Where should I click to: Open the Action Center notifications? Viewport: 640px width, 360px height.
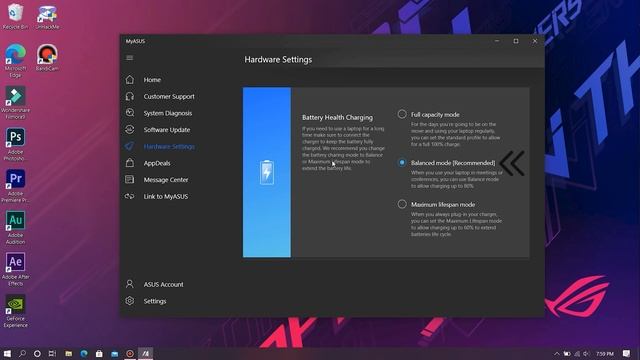pos(626,353)
